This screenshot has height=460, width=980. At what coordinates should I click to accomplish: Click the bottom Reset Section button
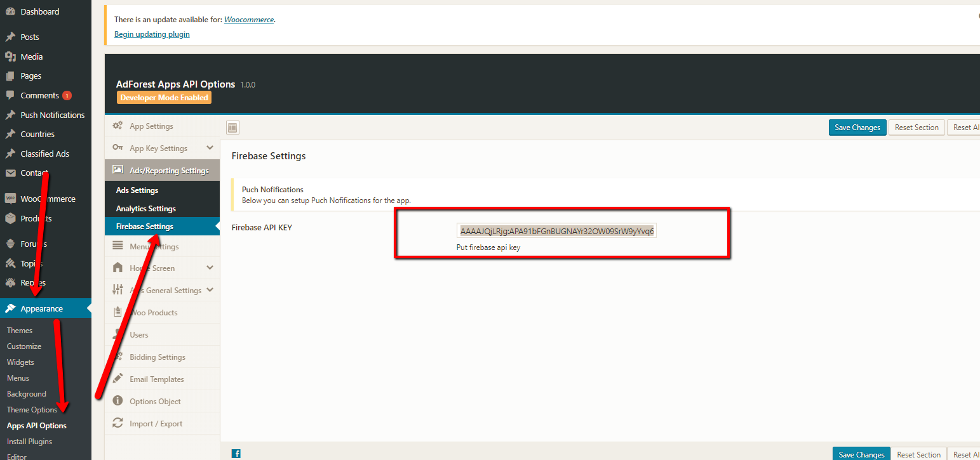click(x=919, y=454)
